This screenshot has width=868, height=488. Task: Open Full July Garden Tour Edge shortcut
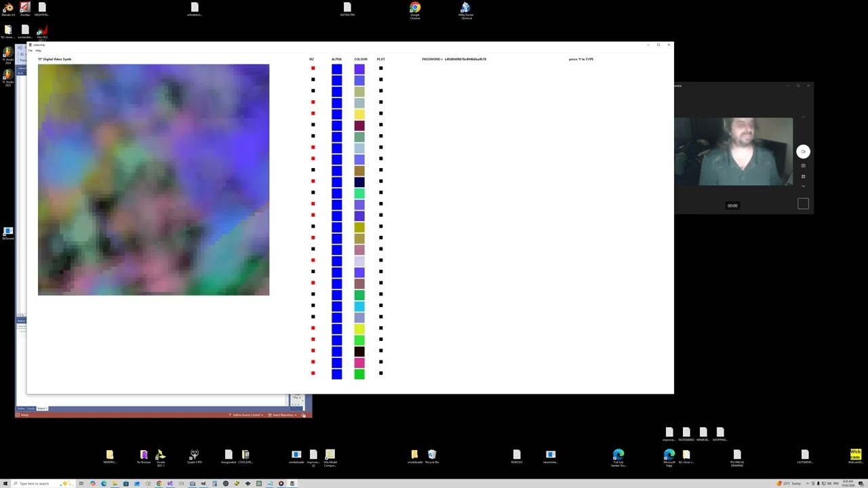tap(618, 458)
